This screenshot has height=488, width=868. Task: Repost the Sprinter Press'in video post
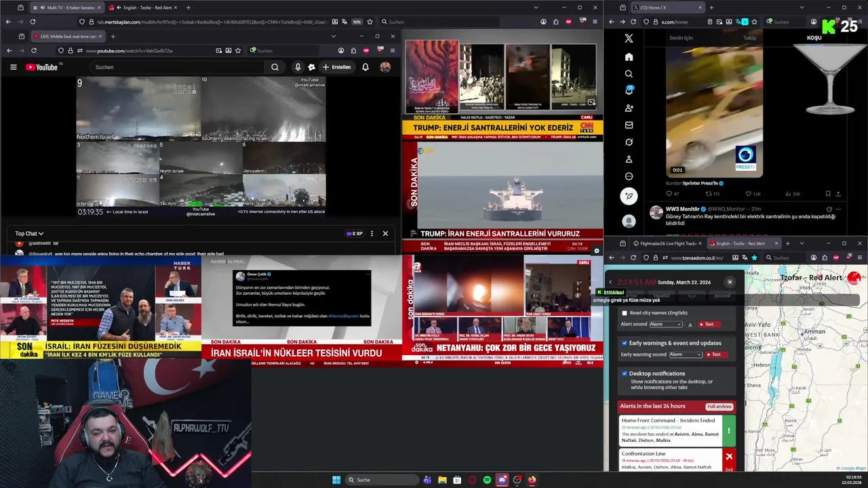coord(712,194)
